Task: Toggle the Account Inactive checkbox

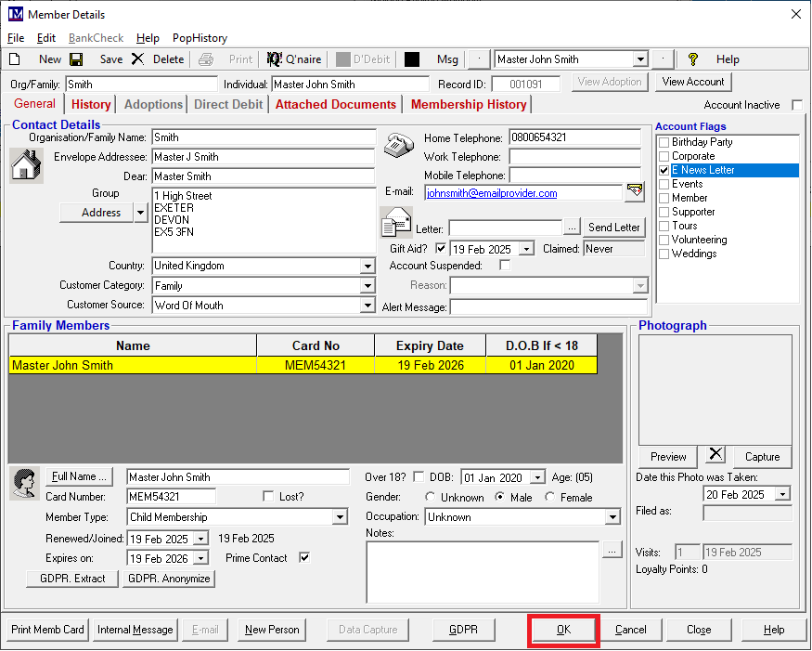Action: click(x=796, y=105)
